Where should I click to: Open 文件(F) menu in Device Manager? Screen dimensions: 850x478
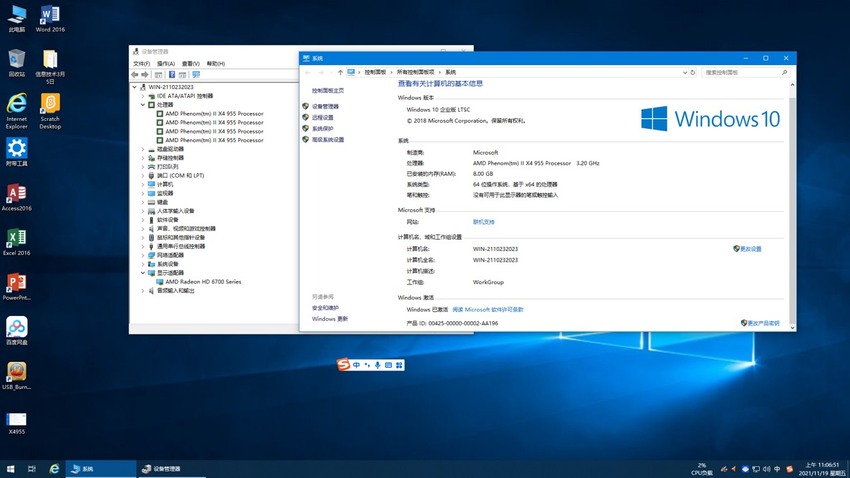tap(141, 63)
